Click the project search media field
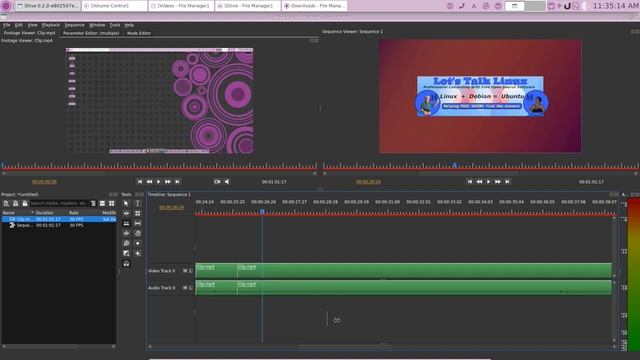 (59, 203)
